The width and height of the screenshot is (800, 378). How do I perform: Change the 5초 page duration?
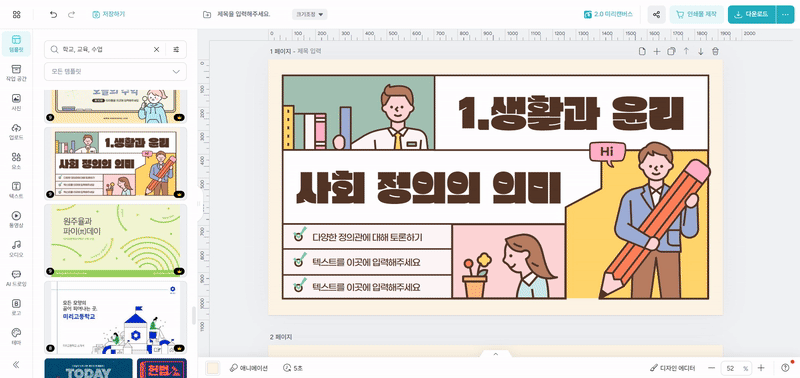pyautogui.click(x=293, y=368)
